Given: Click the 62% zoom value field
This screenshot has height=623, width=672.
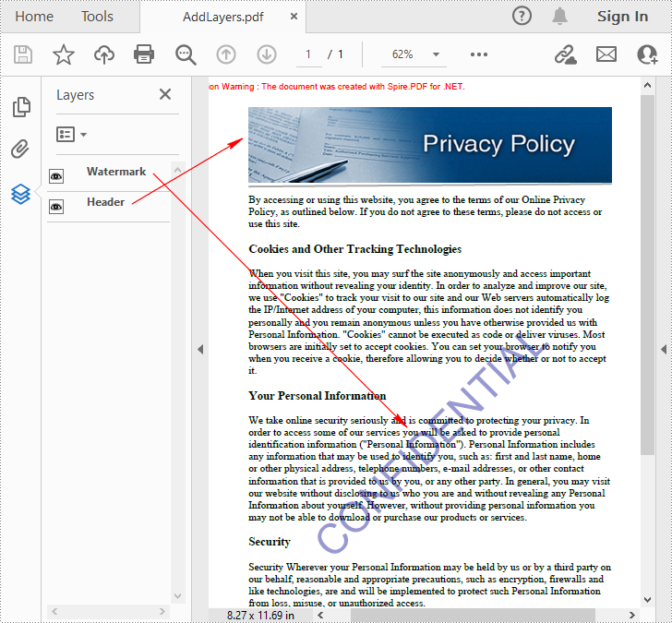Looking at the screenshot, I should pos(402,54).
